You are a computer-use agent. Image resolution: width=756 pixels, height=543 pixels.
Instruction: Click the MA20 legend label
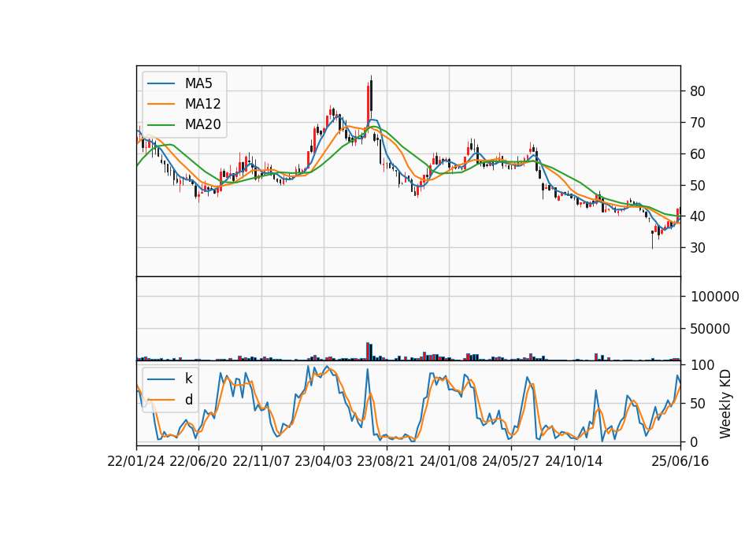point(202,124)
